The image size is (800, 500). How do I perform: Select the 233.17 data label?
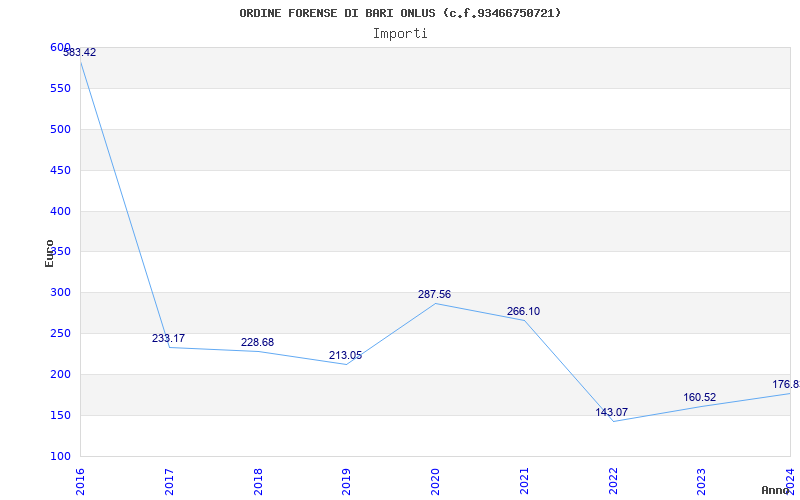(x=168, y=338)
